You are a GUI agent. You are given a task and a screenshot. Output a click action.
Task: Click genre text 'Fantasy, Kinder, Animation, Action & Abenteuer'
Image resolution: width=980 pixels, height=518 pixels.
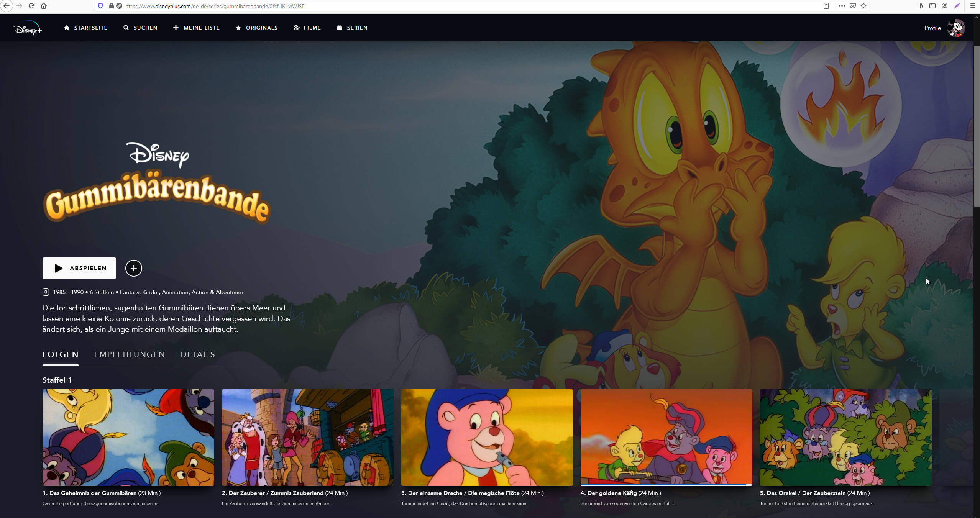(x=182, y=292)
